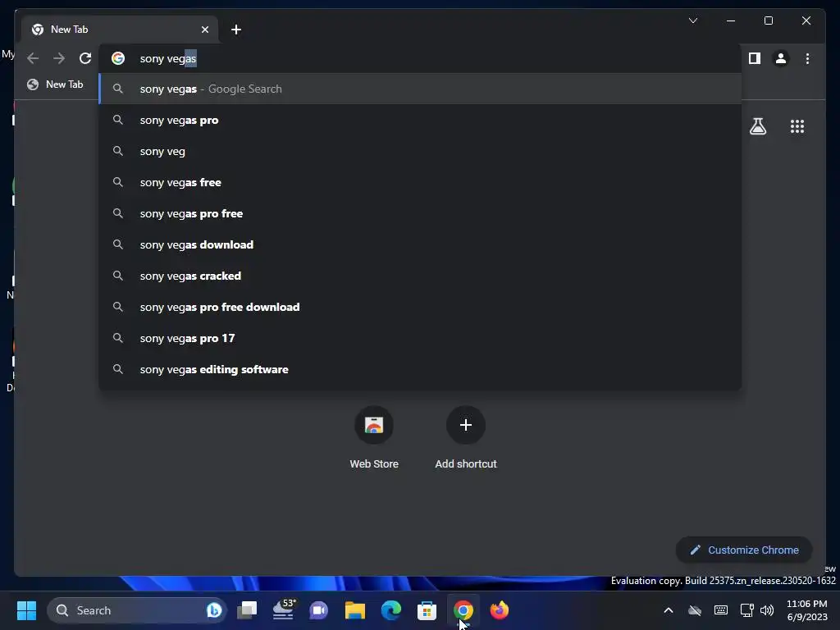
Task: Select 'sony vegas editing software' suggestion
Action: click(x=421, y=369)
